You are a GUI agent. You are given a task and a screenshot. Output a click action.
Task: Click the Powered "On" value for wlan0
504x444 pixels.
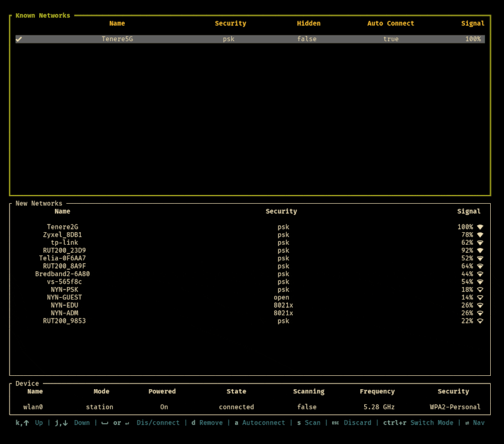pyautogui.click(x=164, y=407)
